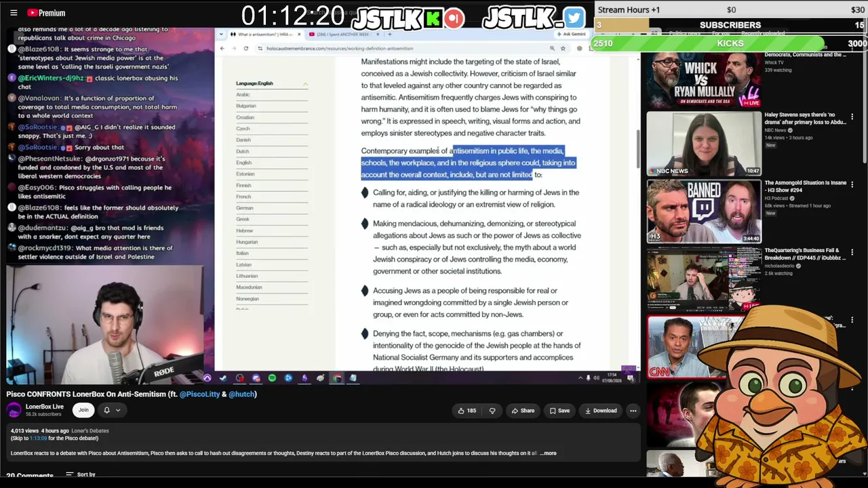Go to YouTube Premium home logo
The height and width of the screenshot is (488, 868).
tap(47, 13)
